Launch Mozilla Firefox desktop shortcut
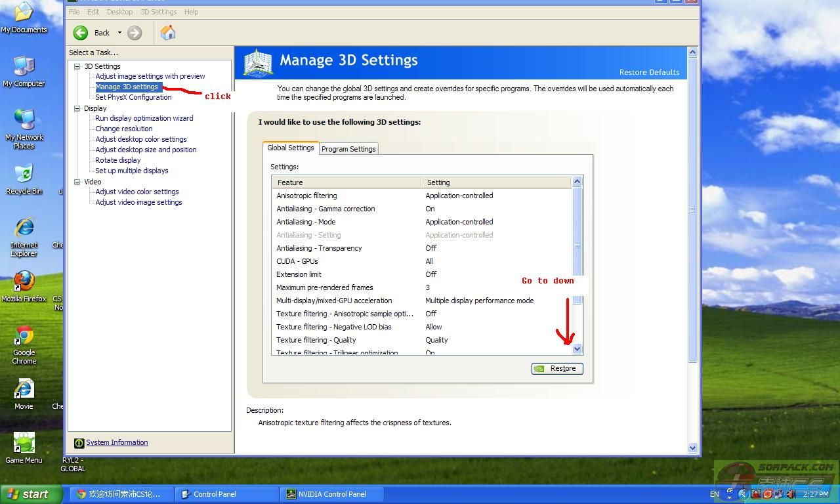The image size is (840, 504). pos(24,282)
